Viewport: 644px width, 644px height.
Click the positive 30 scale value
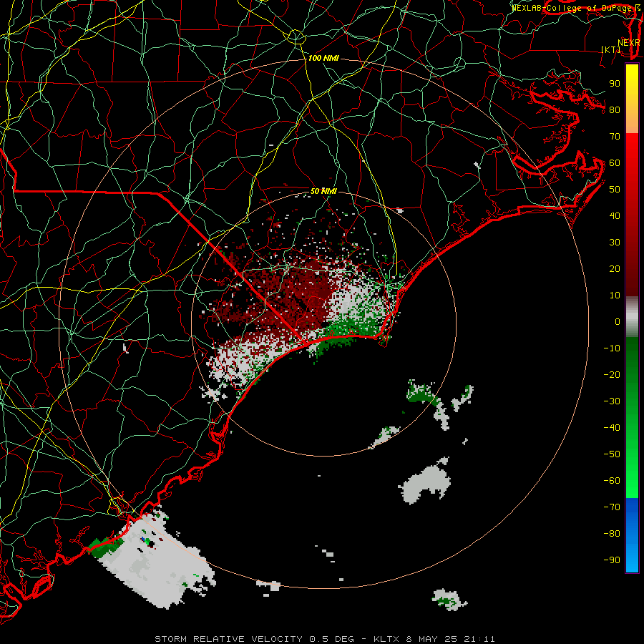[x=615, y=243]
